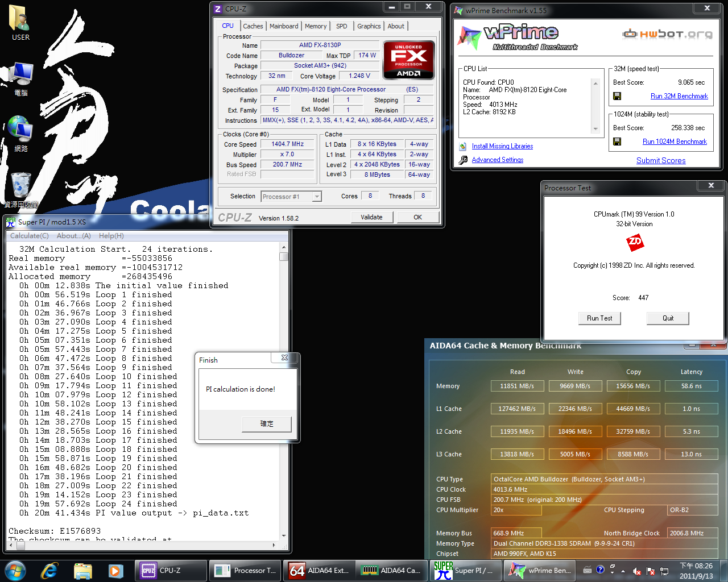
Task: Click the HWBOT.org logo in wPrime
Action: click(x=667, y=34)
